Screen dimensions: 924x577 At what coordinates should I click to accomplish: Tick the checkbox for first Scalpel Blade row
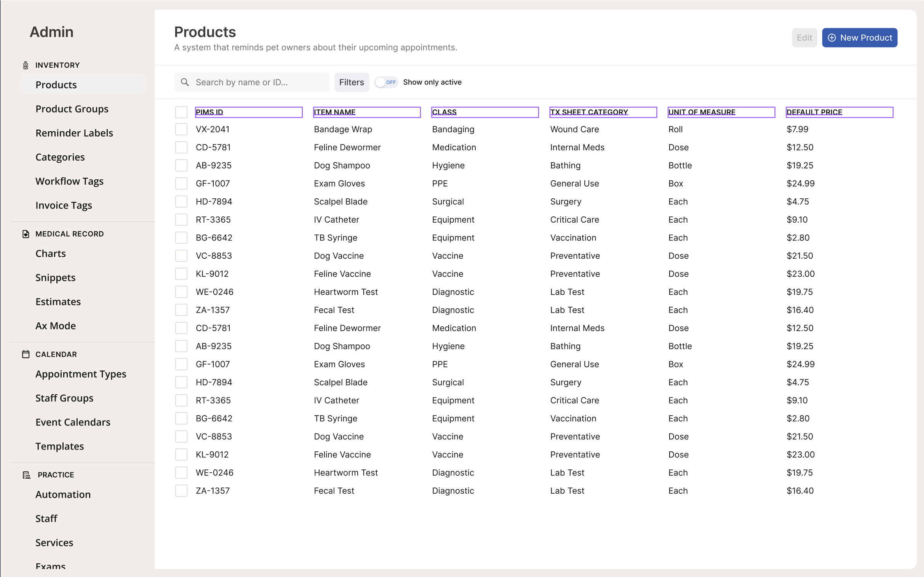point(181,201)
